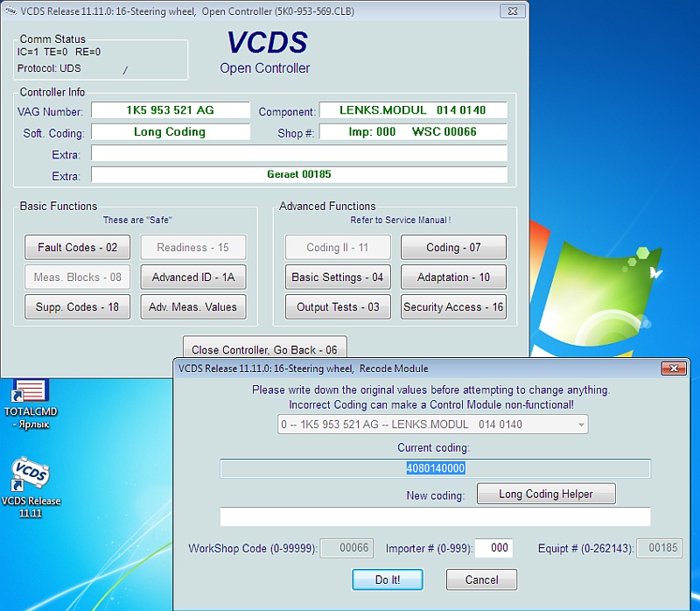The image size is (700, 611).
Task: Confirm recode with Do It! button
Action: tap(387, 579)
